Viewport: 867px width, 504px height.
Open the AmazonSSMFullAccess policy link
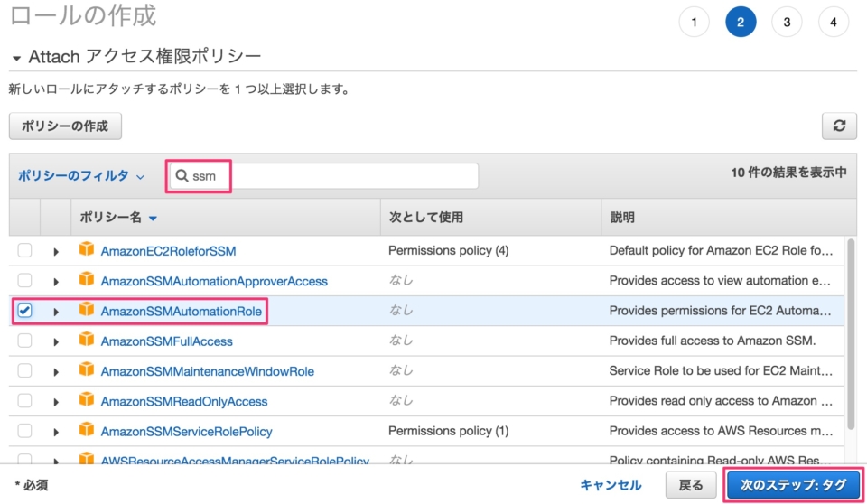[x=166, y=341]
